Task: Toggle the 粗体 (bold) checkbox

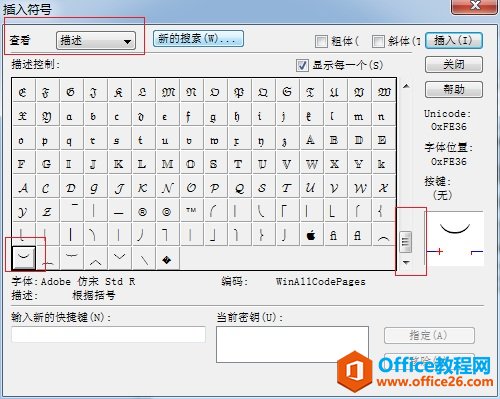Action: click(321, 42)
